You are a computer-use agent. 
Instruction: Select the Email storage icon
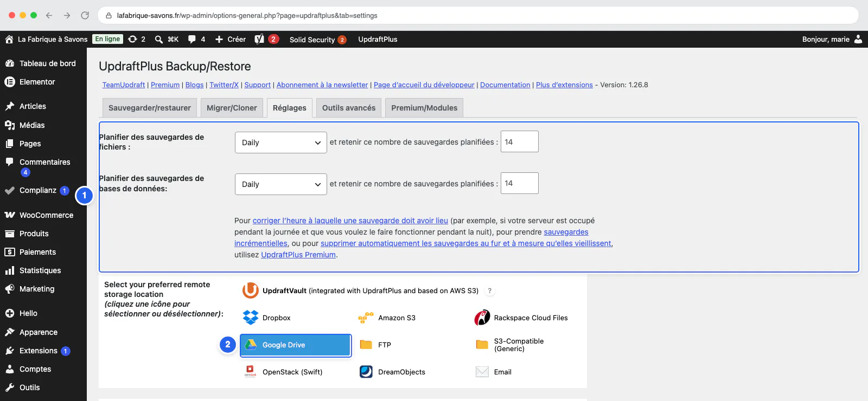482,372
